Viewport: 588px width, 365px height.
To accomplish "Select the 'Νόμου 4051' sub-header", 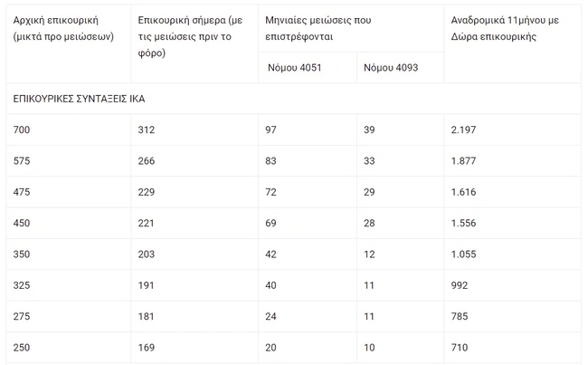I will 295,68.
